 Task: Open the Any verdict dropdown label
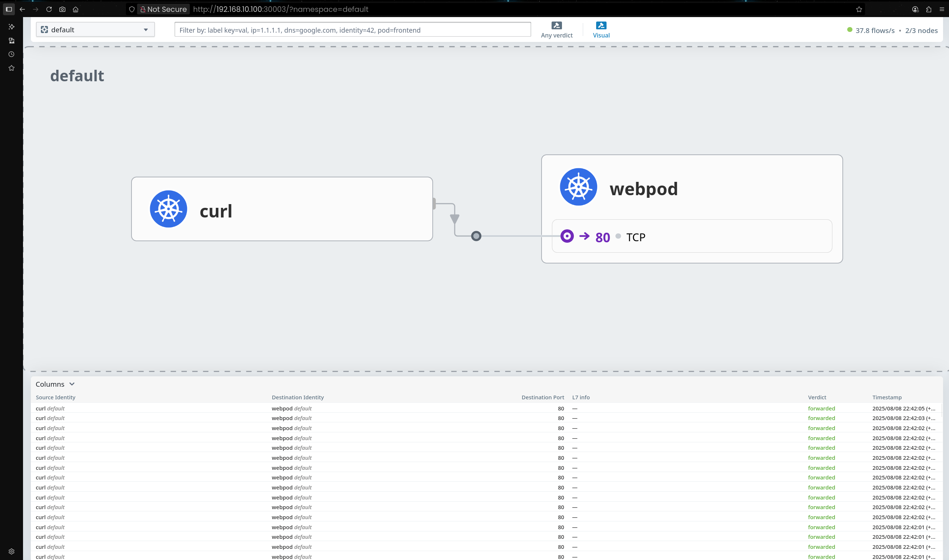(x=557, y=35)
